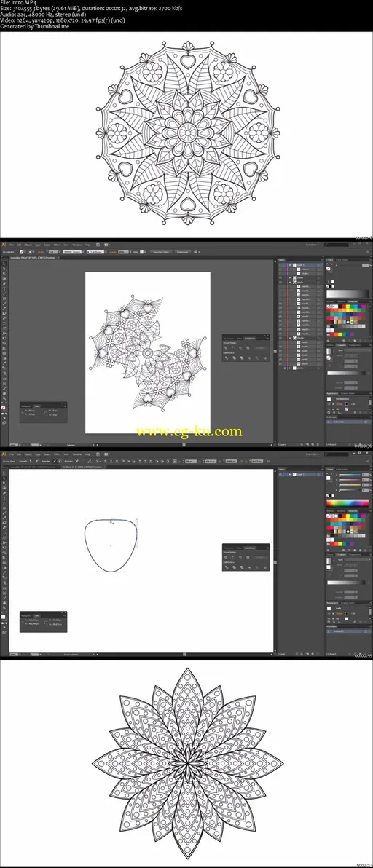373x868 pixels.
Task: Toggle visibility of double layer in mandala frame
Action: (280, 338)
